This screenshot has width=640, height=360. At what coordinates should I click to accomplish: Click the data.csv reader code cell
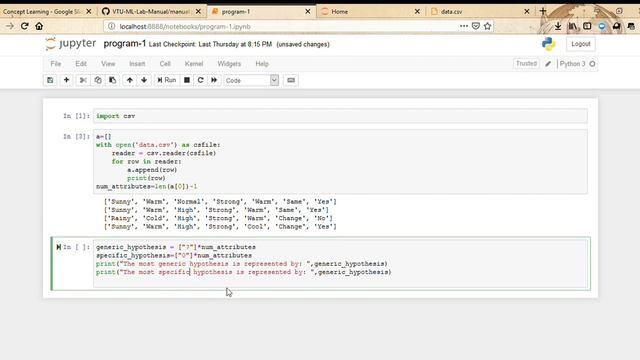pyautogui.click(x=340, y=162)
